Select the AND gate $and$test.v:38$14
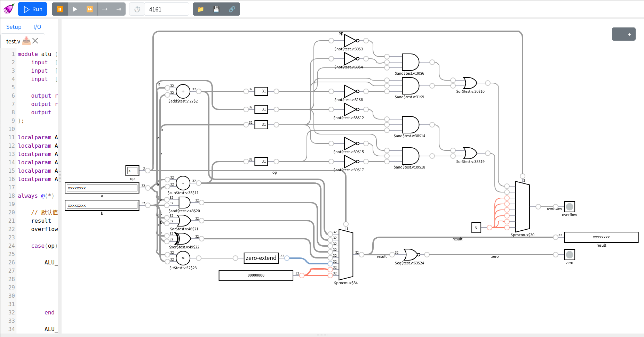644x337 pixels. coord(411,125)
